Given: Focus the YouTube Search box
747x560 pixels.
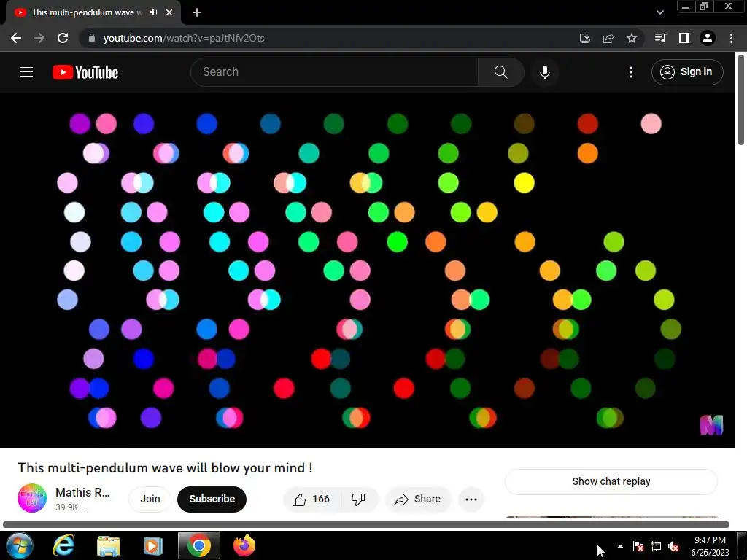Looking at the screenshot, I should point(334,72).
